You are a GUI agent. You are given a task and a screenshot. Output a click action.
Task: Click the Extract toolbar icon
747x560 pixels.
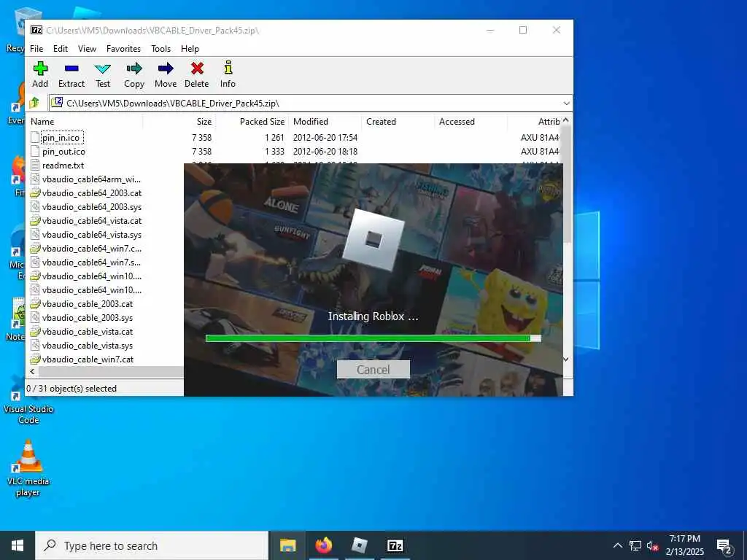point(71,74)
